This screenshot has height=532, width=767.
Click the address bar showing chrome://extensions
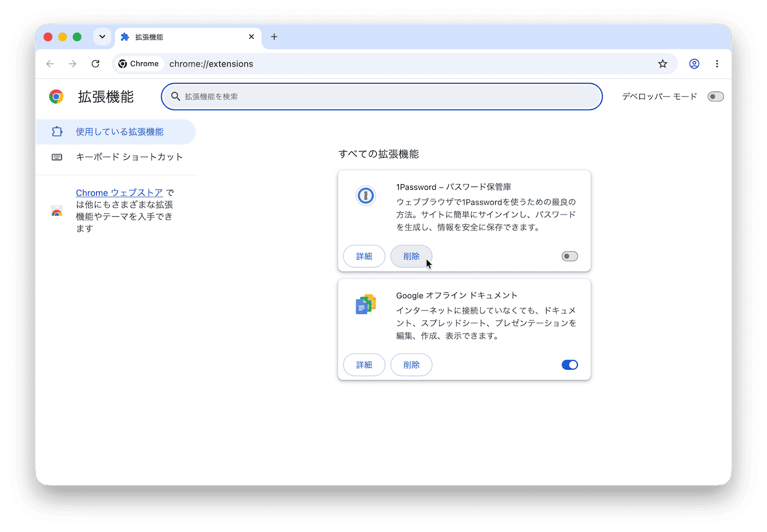(394, 63)
